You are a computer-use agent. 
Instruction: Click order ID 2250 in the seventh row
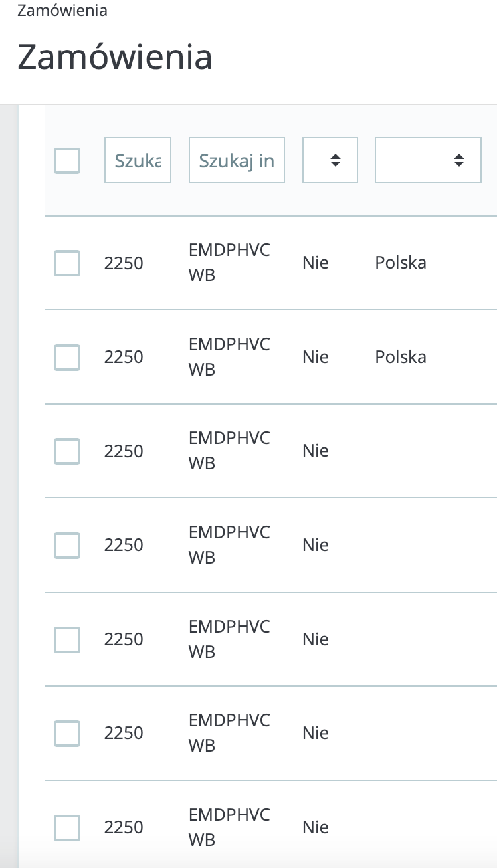click(124, 827)
